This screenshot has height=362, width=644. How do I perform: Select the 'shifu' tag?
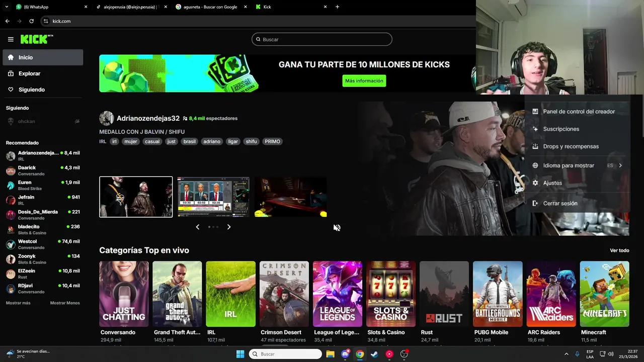(x=251, y=141)
